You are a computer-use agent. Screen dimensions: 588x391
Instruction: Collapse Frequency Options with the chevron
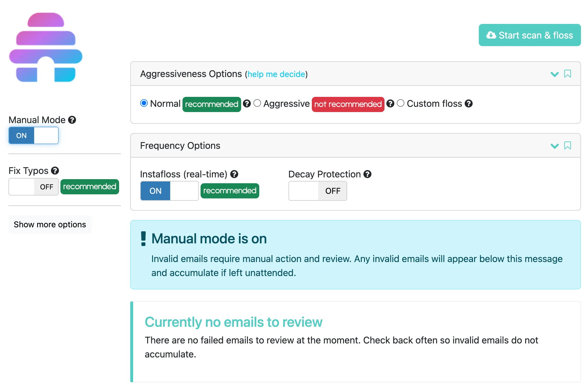[x=554, y=146]
